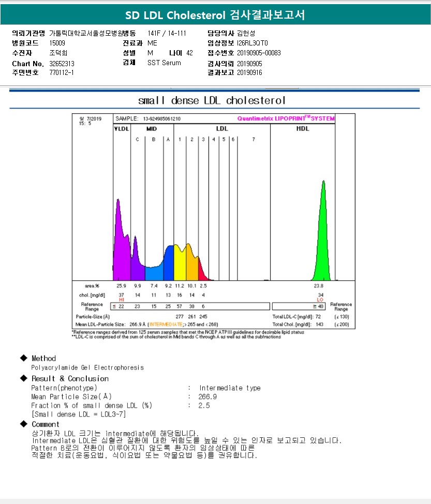Viewport: 431px width, 504px height.
Task: Click the Total LDL-C value 72
Action: [x=318, y=316]
